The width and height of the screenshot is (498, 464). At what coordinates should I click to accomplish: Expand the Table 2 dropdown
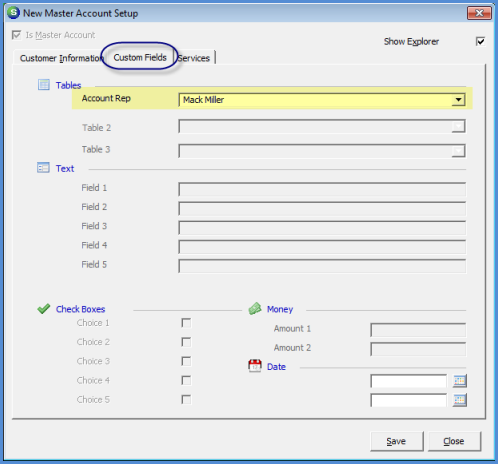(458, 127)
